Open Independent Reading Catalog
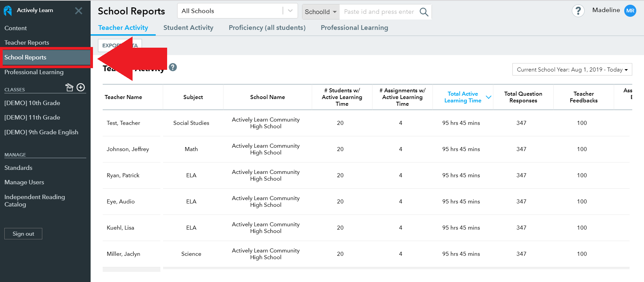Screen dimensions: 644x282 35,201
